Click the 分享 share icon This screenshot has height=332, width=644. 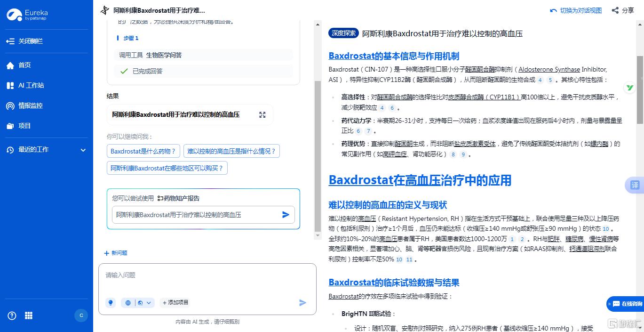point(617,10)
